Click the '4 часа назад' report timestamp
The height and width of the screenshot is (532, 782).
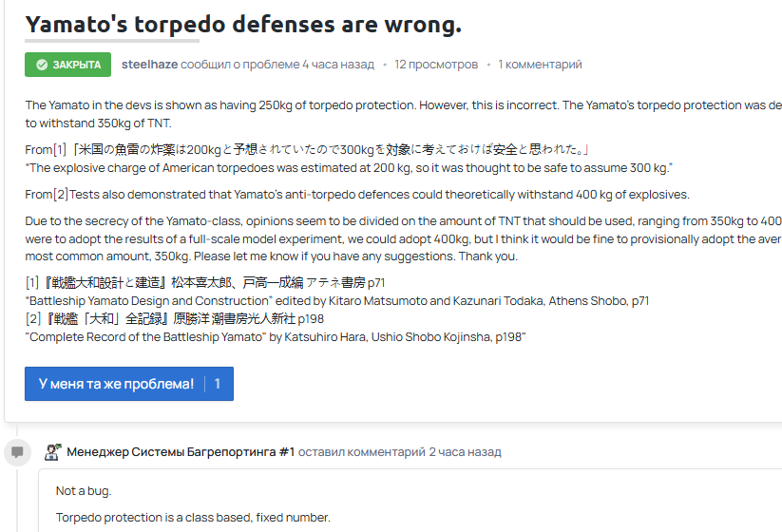337,65
